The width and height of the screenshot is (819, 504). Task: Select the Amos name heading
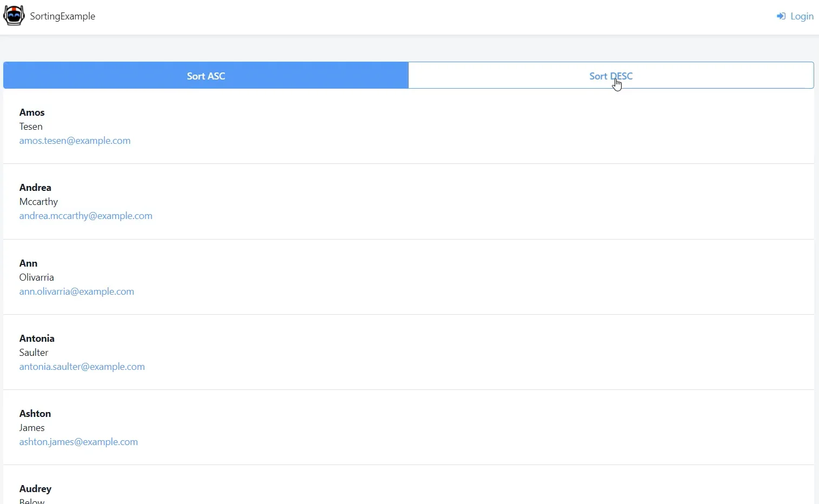coord(32,112)
